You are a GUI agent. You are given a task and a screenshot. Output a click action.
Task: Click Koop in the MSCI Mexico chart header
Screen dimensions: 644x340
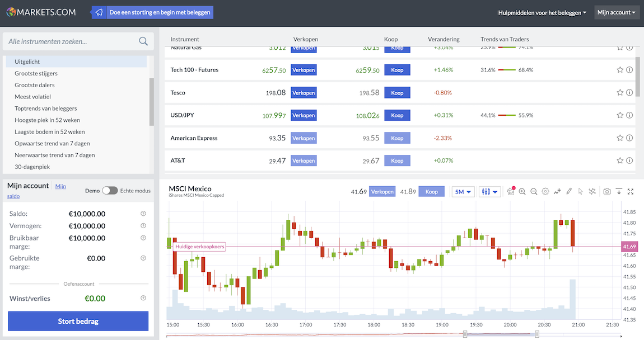pos(431,192)
